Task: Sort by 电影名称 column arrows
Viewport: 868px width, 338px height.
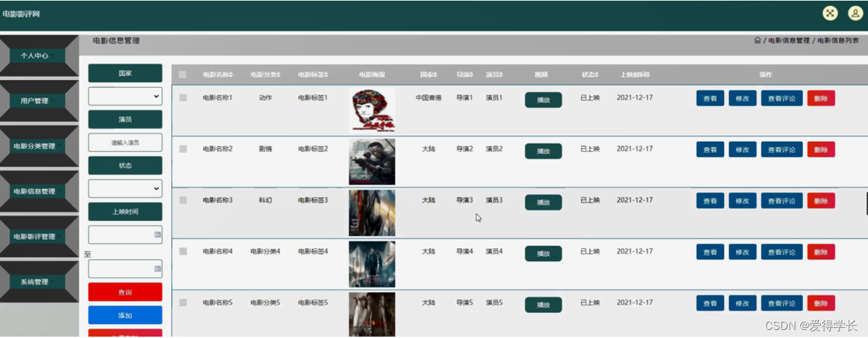Action: (231, 74)
